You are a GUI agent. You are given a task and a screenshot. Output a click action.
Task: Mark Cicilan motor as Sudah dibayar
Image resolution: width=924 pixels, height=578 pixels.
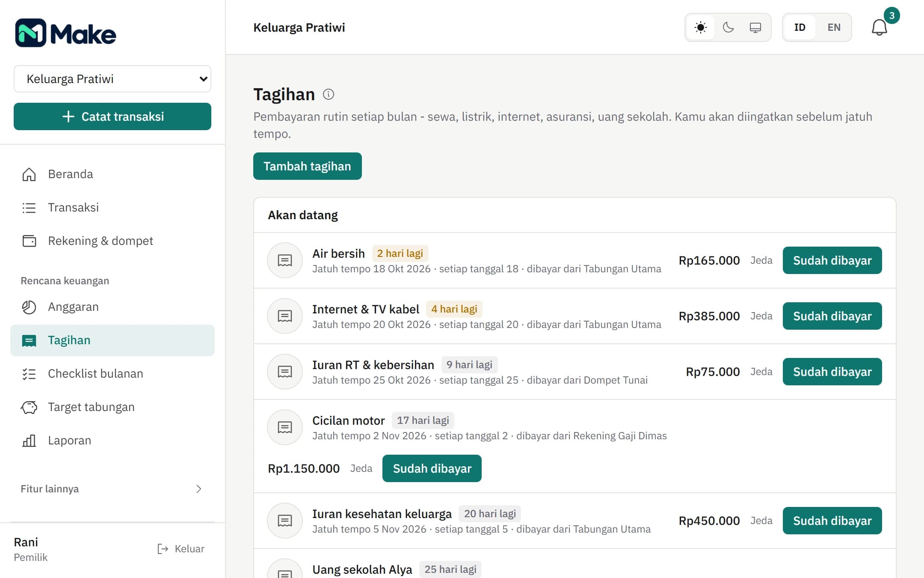click(432, 468)
